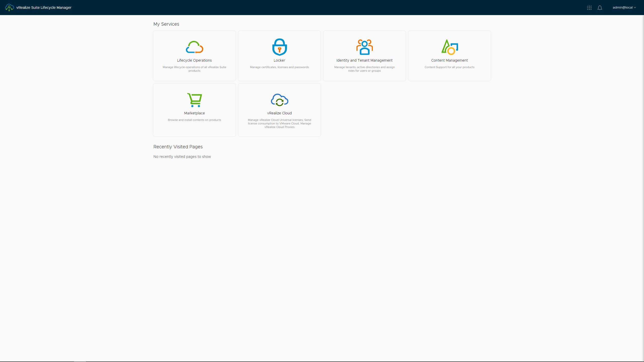Open the vRealize Cloud service title
Viewport: 644px width, 362px height.
click(x=279, y=113)
